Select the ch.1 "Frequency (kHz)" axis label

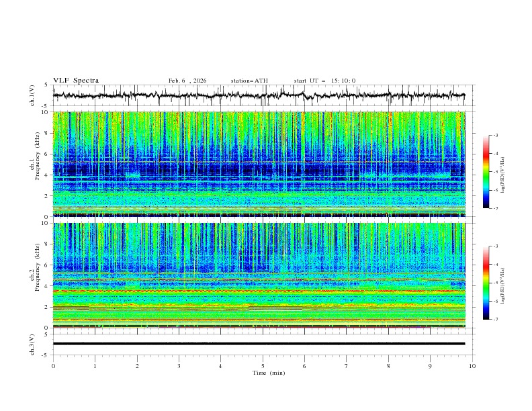(x=38, y=156)
